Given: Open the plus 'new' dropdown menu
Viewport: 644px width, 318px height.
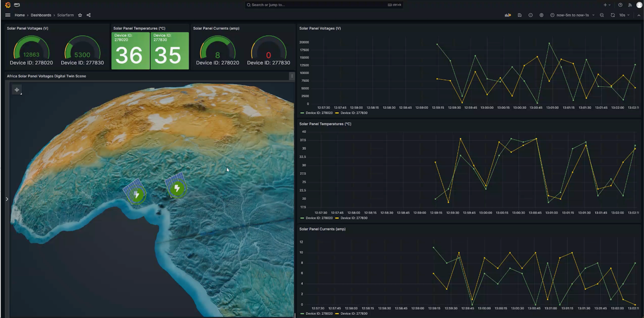Looking at the screenshot, I should pos(607,5).
